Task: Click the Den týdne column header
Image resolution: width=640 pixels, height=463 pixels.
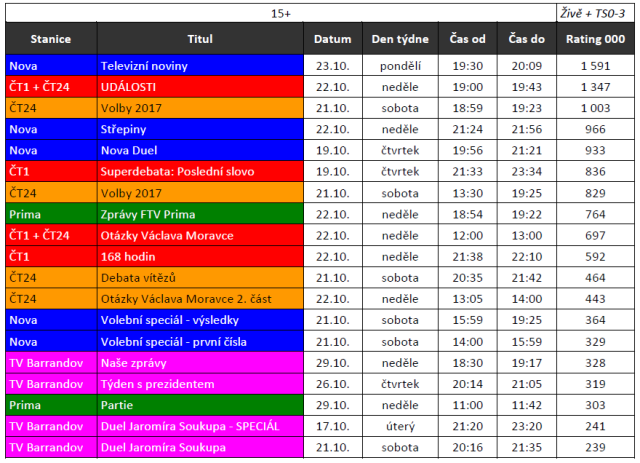Action: [400, 39]
